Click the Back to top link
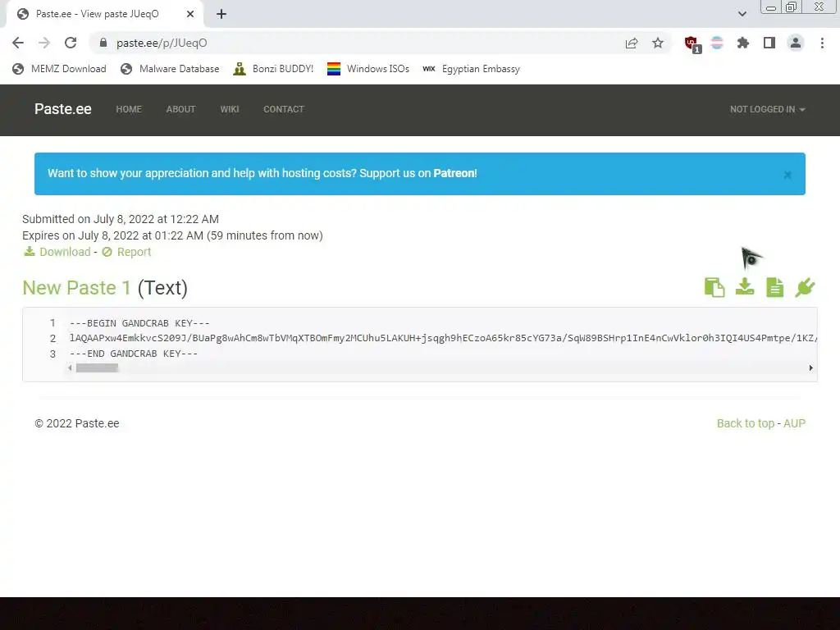Image resolution: width=840 pixels, height=630 pixels. click(746, 423)
